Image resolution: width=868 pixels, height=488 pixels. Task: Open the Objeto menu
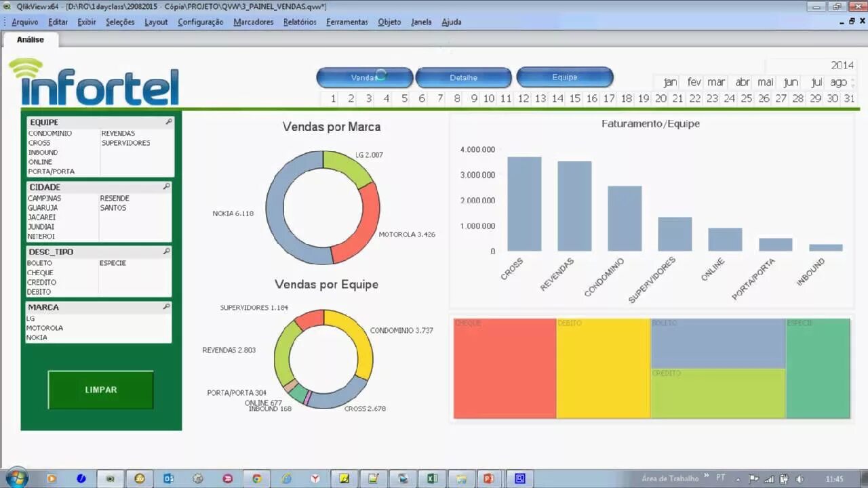tap(389, 22)
